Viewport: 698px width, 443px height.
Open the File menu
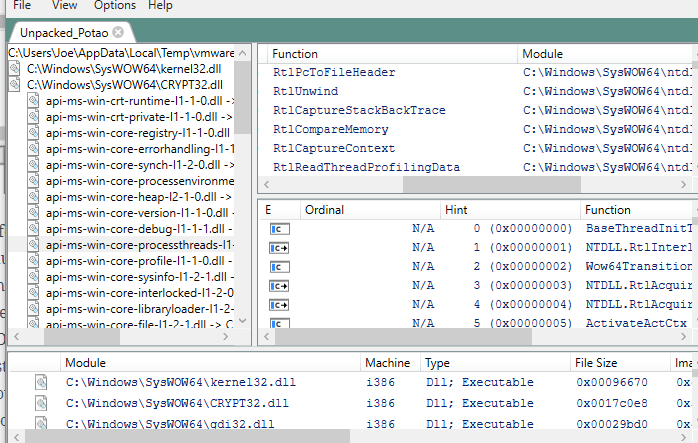tap(21, 5)
